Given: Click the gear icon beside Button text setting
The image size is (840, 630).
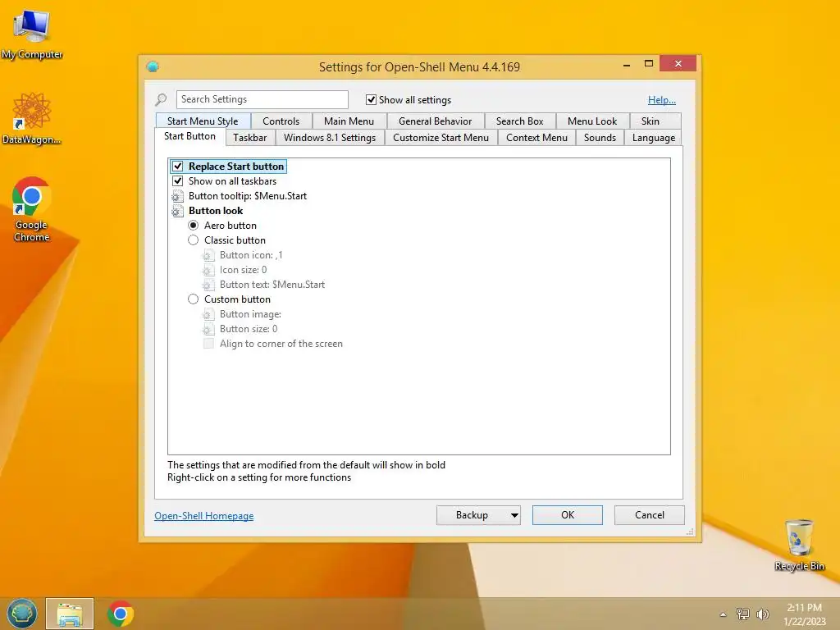Looking at the screenshot, I should click(208, 285).
